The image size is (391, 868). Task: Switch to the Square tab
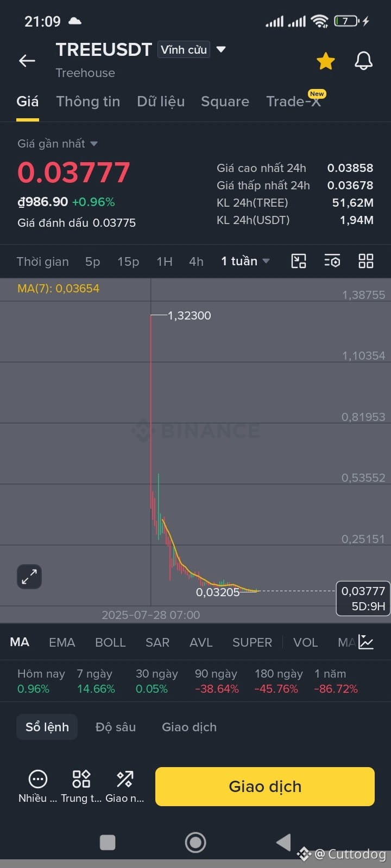225,101
